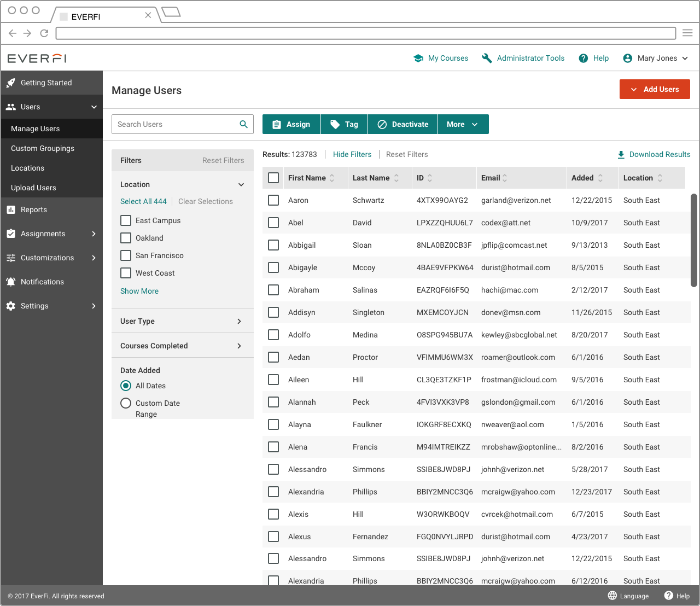
Task: Click the My Courses graduation cap icon
Action: (x=418, y=59)
